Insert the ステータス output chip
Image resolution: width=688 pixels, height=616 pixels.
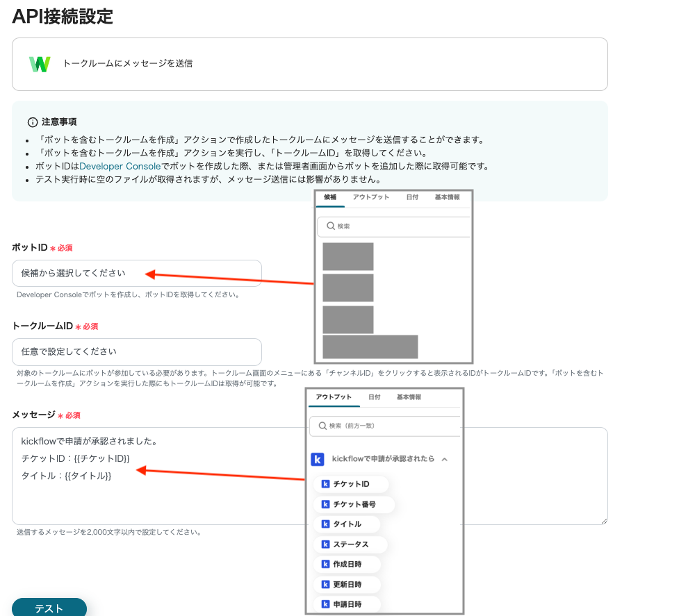tap(350, 544)
